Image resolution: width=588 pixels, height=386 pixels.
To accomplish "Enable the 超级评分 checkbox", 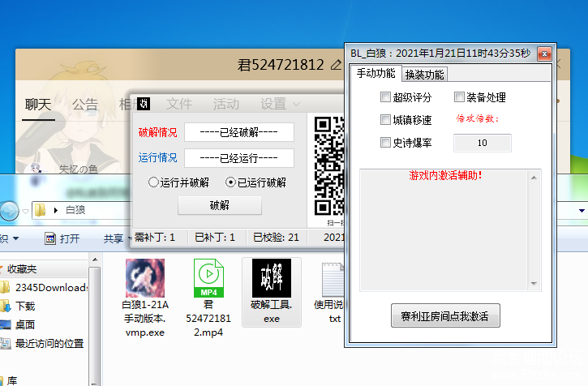I will click(385, 97).
